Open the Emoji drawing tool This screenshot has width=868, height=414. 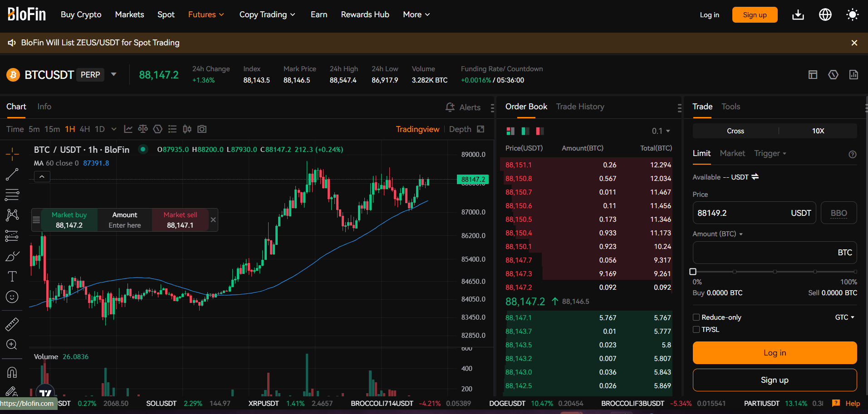(x=12, y=297)
